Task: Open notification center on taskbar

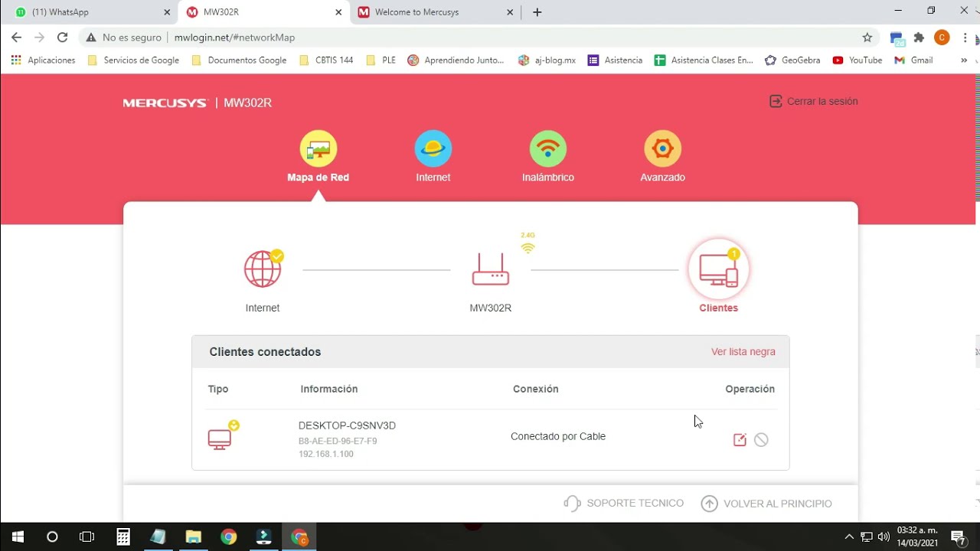Action: click(x=957, y=536)
